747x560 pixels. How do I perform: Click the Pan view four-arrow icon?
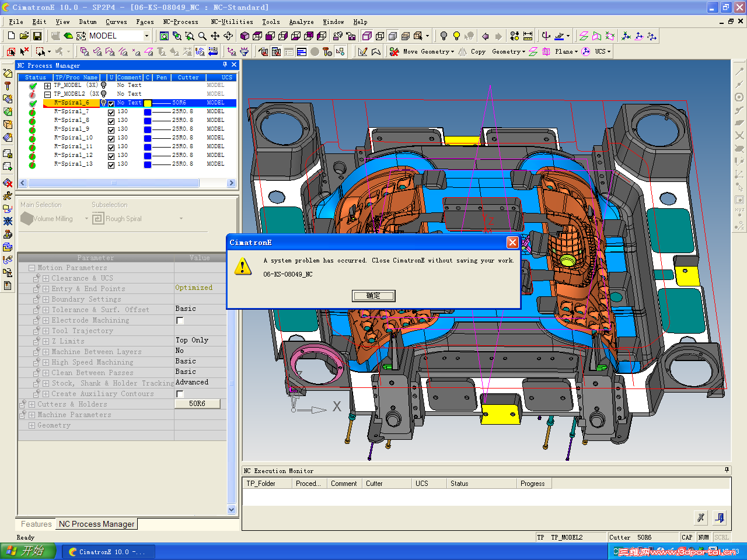pyautogui.click(x=215, y=36)
